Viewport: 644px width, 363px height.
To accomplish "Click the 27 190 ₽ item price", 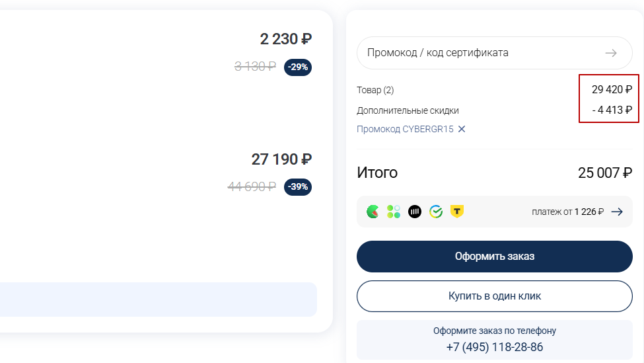I will 281,159.
